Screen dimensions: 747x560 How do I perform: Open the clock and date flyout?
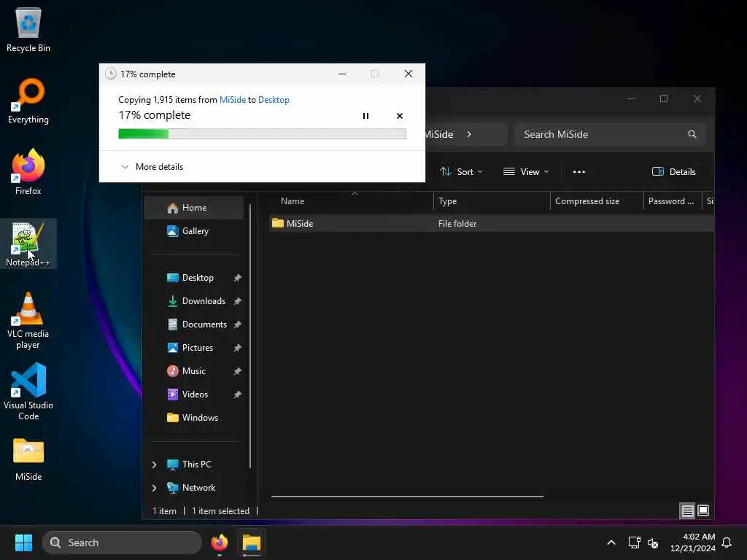coord(692,542)
